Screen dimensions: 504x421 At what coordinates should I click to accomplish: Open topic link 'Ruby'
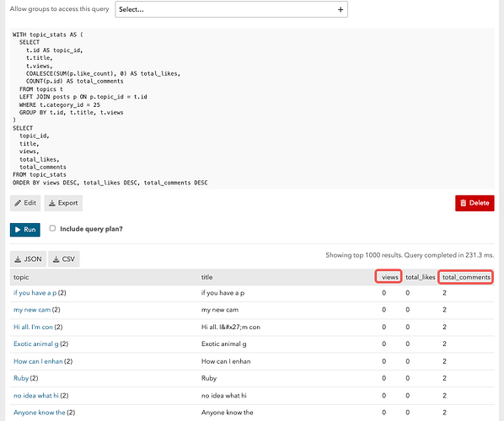coord(21,378)
